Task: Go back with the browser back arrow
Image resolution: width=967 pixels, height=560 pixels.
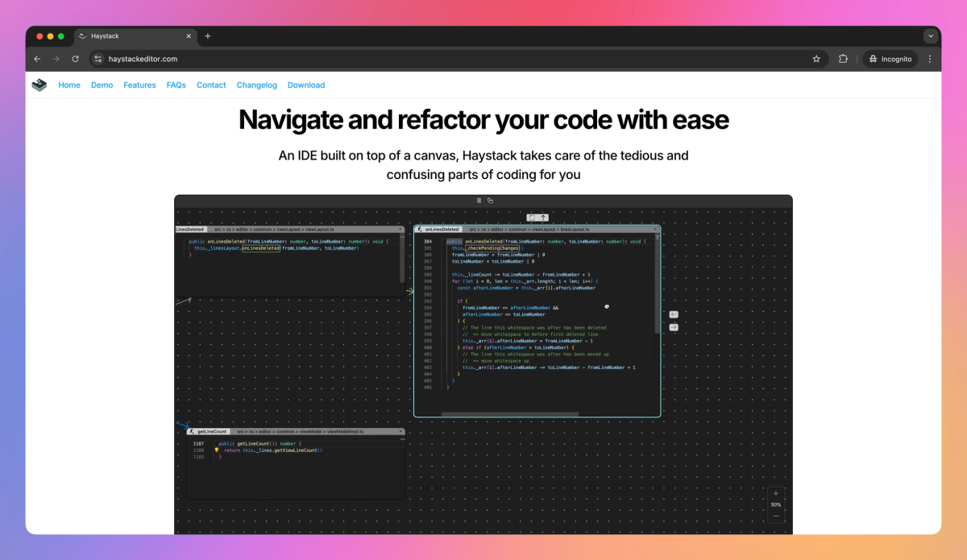Action: tap(37, 59)
